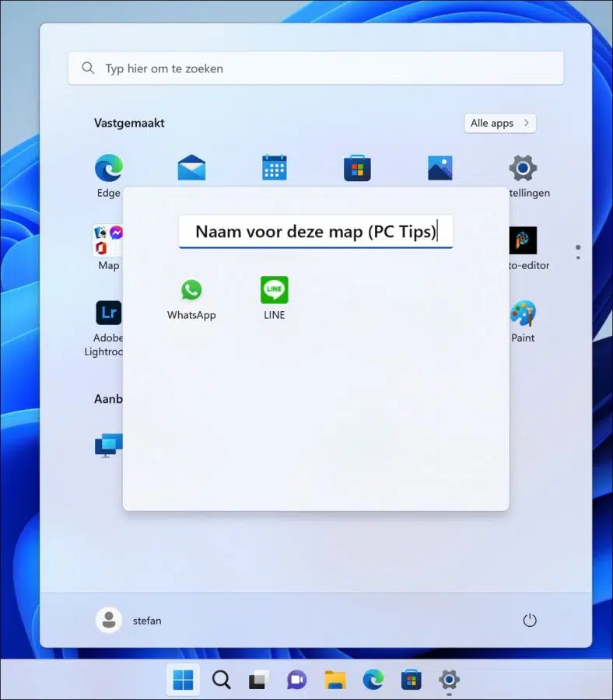
Task: Open Settings from the taskbar
Action: [x=449, y=680]
